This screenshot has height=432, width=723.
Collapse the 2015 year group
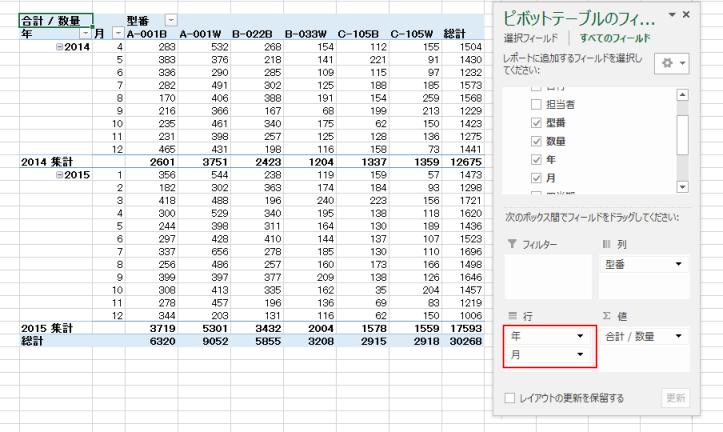coord(59,175)
